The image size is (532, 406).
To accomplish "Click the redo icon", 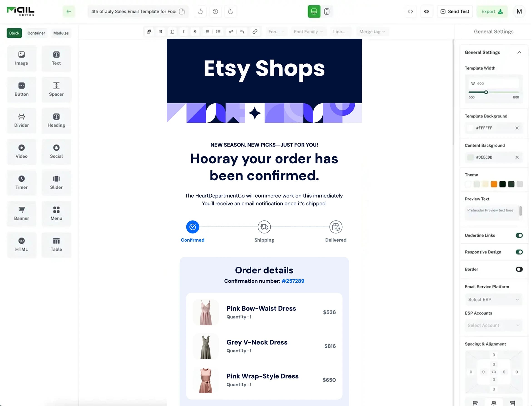I will [x=230, y=11].
